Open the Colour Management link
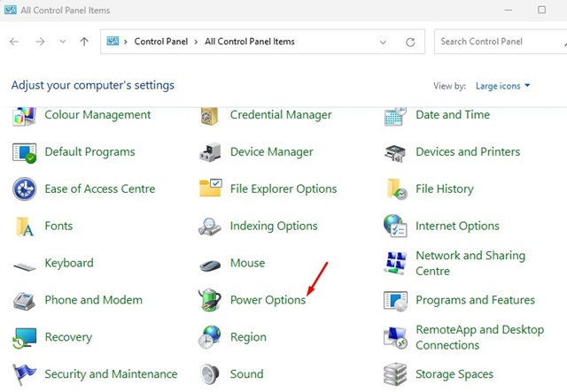The image size is (567, 392). tap(97, 115)
